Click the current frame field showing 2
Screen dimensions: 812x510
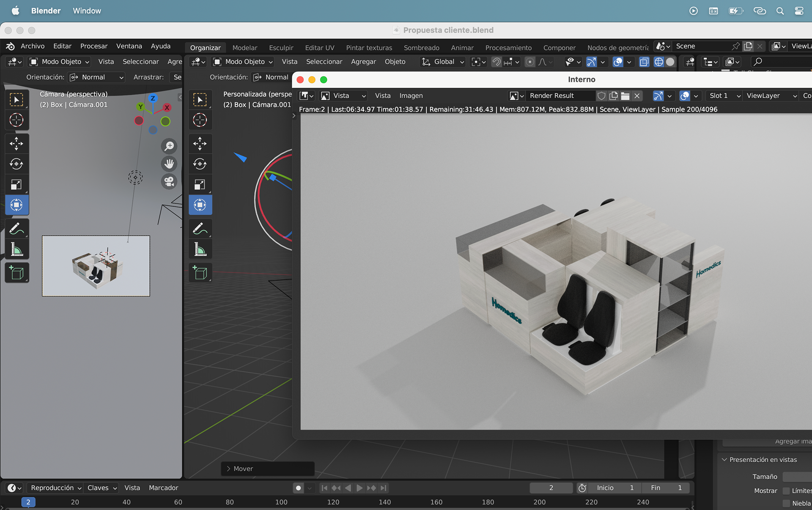point(551,488)
